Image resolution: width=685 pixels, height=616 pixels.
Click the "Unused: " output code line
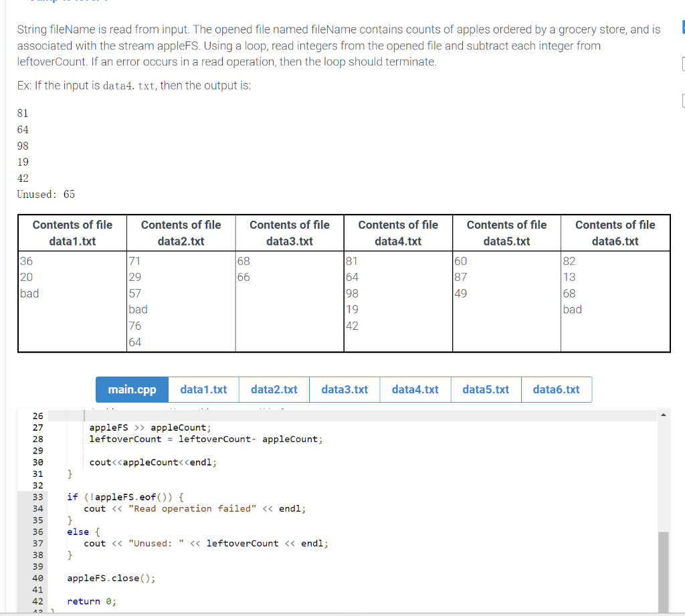click(x=206, y=544)
